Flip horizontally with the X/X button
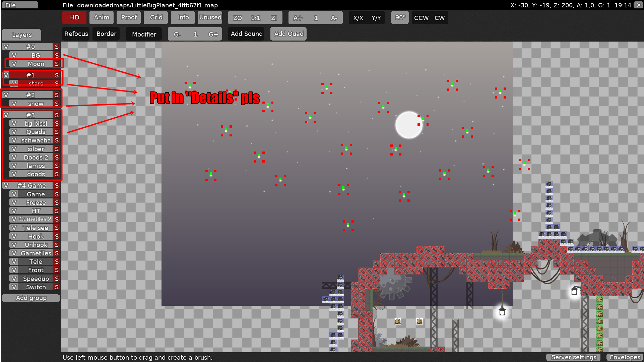 click(x=358, y=18)
